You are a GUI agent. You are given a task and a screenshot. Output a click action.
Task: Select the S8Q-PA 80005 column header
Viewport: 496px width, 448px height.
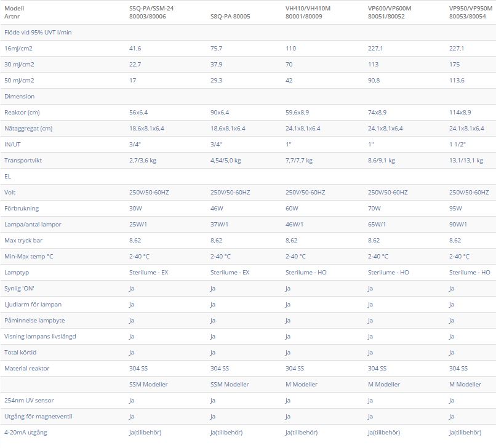[x=231, y=17]
